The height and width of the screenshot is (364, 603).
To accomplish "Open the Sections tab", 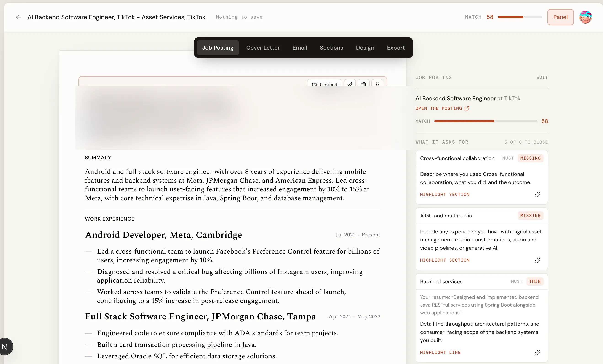I will pos(331,48).
